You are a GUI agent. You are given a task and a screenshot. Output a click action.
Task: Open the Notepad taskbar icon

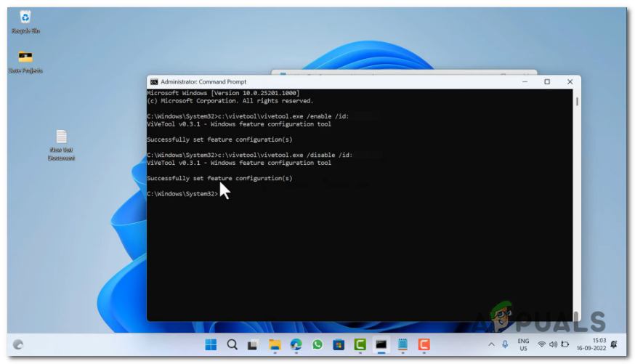[403, 344]
